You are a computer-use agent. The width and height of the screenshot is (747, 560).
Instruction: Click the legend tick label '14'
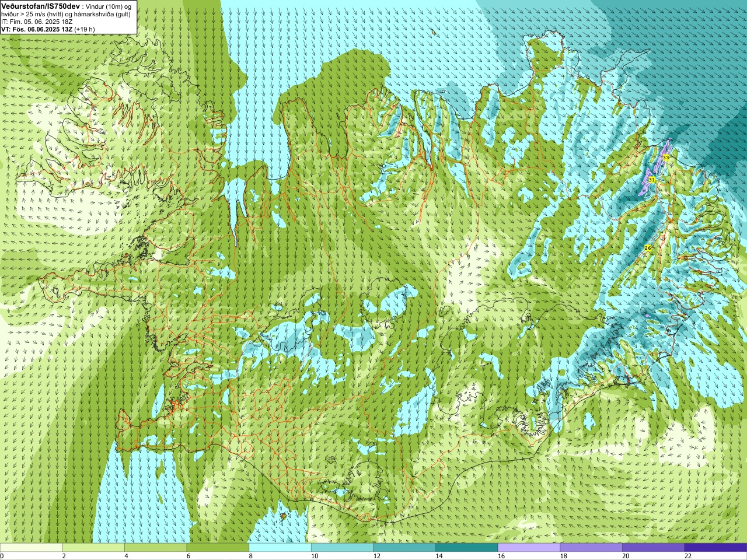click(439, 556)
